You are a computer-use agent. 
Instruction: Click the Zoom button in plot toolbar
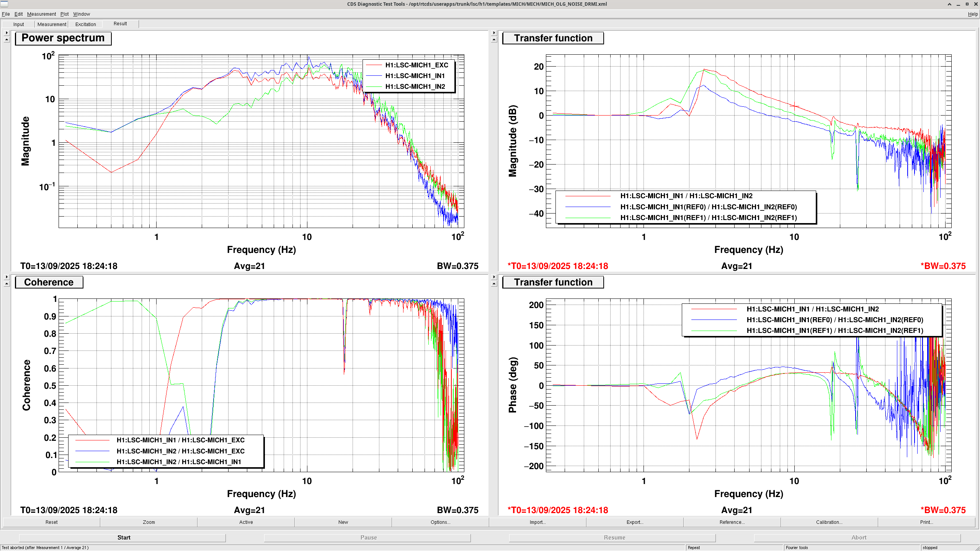149,522
